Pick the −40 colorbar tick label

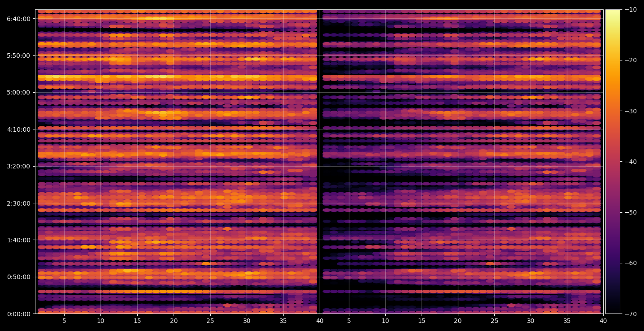click(630, 162)
